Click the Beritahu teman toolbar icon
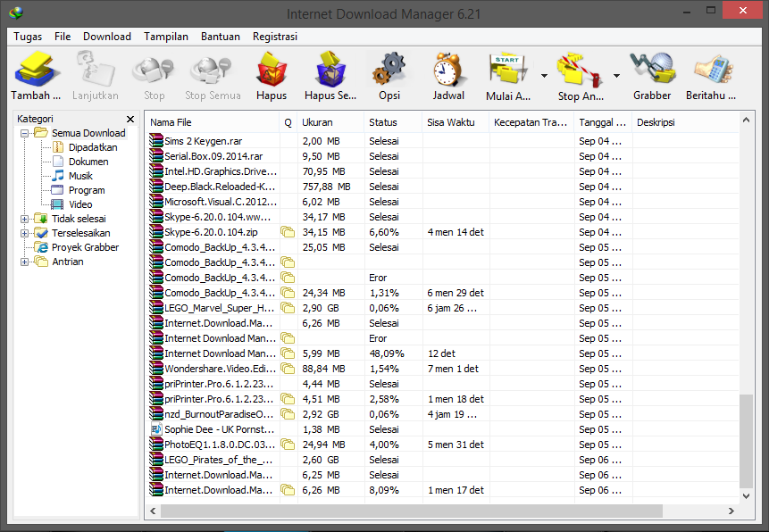The width and height of the screenshot is (769, 532). (x=713, y=70)
